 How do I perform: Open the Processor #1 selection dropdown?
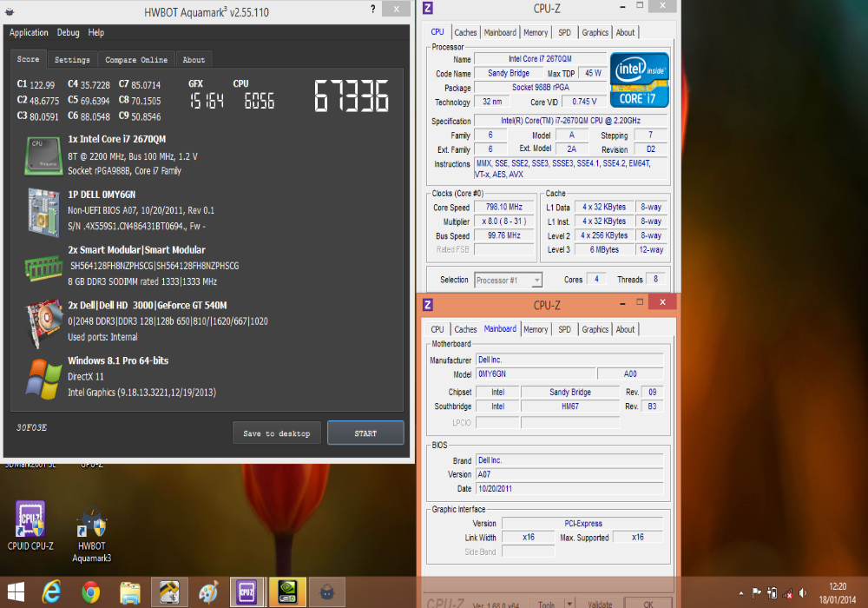click(508, 281)
